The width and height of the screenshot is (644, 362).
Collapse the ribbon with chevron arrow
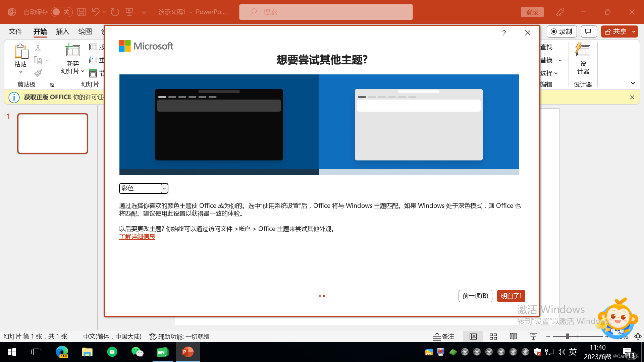(x=633, y=83)
